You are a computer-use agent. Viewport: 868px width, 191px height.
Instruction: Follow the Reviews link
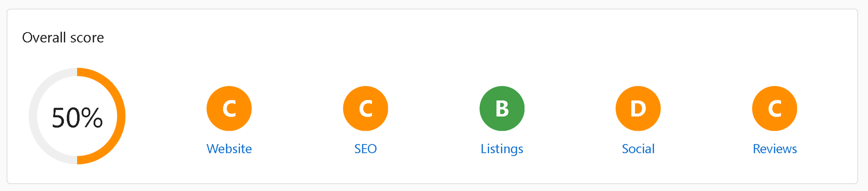pyautogui.click(x=775, y=149)
